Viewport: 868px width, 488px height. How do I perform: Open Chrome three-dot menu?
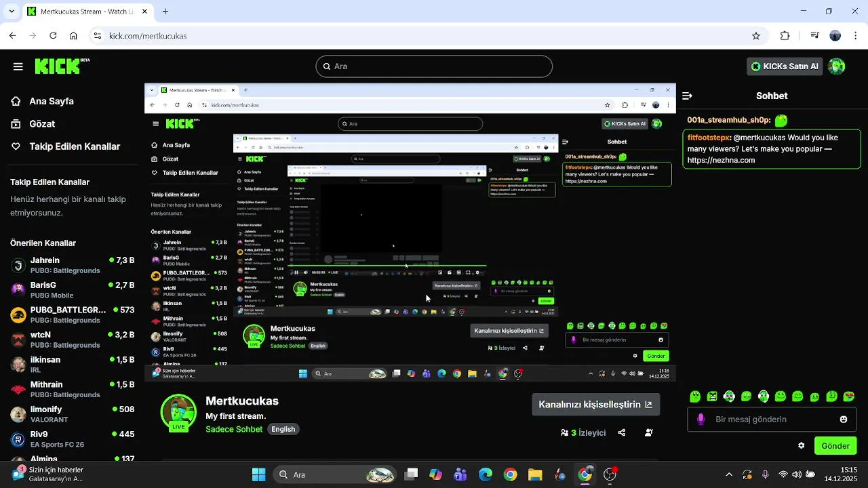coord(855,36)
